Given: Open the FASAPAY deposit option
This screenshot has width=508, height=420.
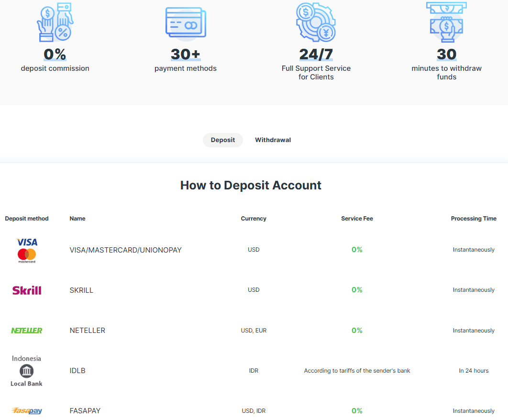Looking at the screenshot, I should point(85,411).
